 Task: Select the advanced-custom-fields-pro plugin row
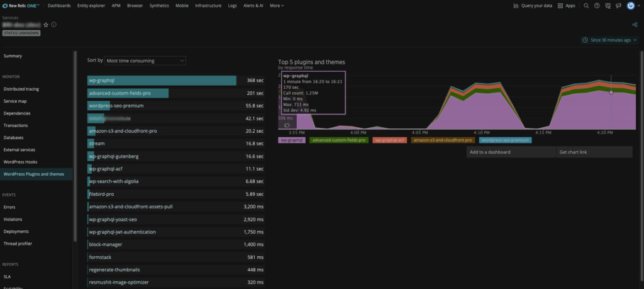point(176,93)
